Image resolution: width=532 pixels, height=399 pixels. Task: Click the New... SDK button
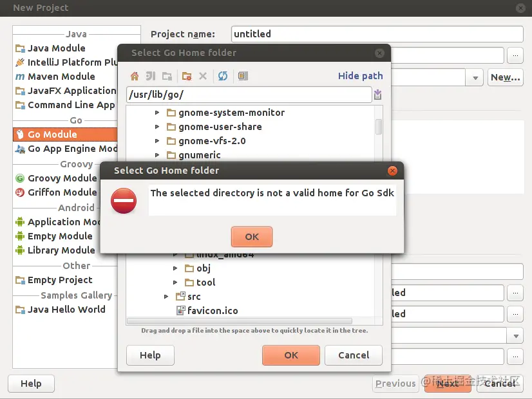(505, 77)
